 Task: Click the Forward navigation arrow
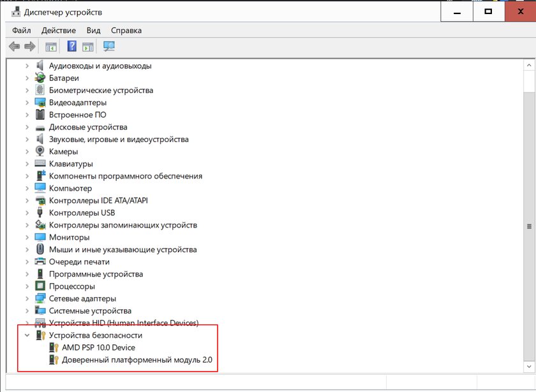(29, 46)
